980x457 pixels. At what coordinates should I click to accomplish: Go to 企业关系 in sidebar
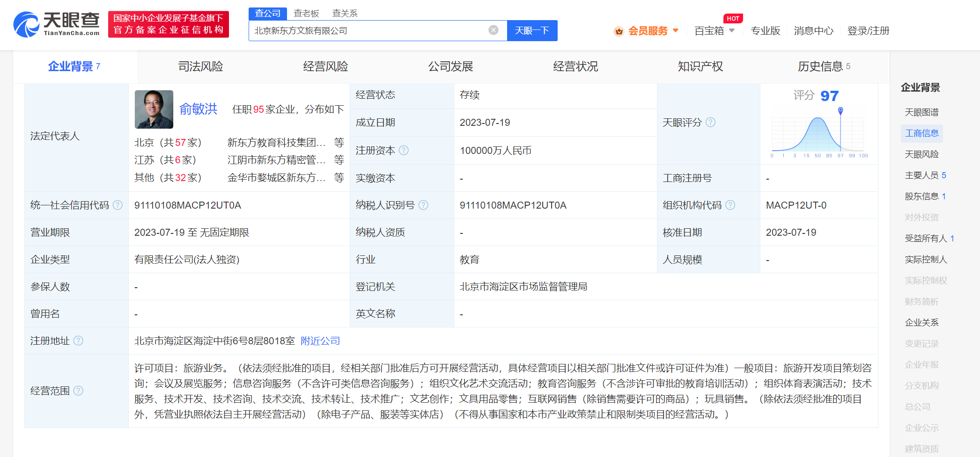(x=921, y=323)
